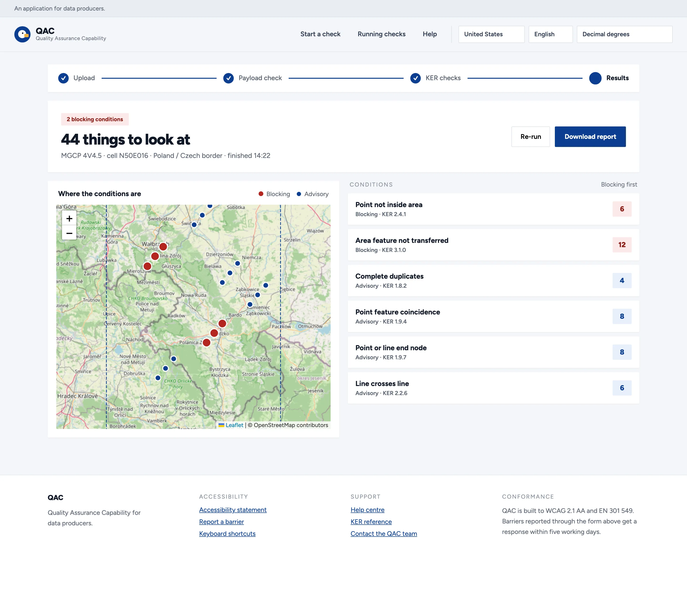The height and width of the screenshot is (616, 687).
Task: Open the Point feature coincidence condition
Action: coord(493,316)
